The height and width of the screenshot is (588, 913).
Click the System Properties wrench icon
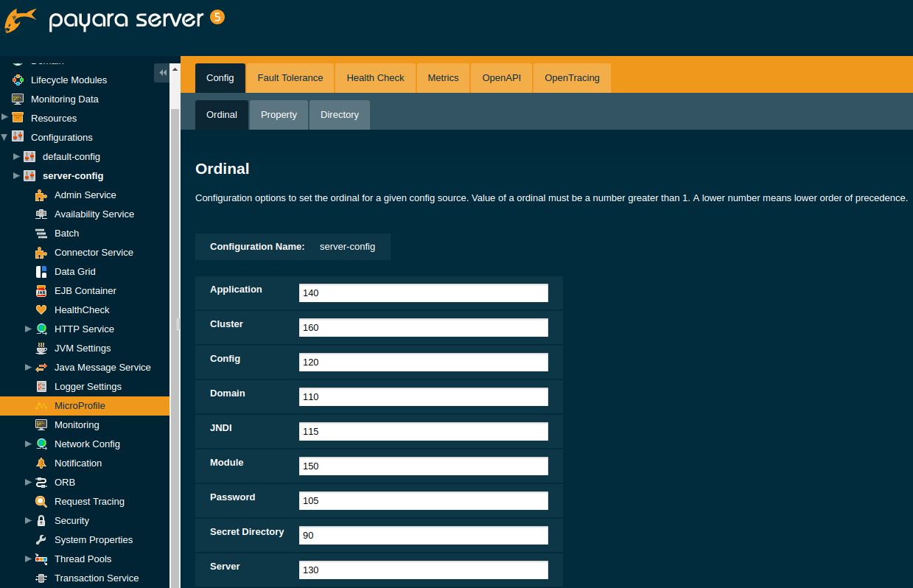(x=41, y=539)
